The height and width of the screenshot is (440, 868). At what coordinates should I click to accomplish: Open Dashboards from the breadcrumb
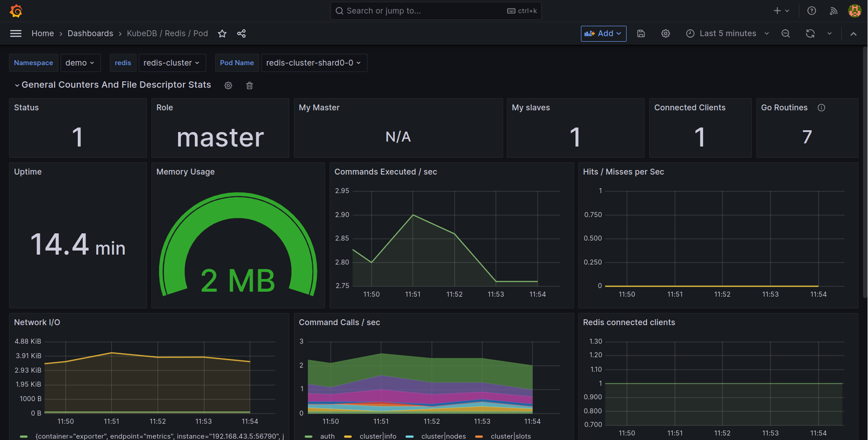click(x=90, y=33)
